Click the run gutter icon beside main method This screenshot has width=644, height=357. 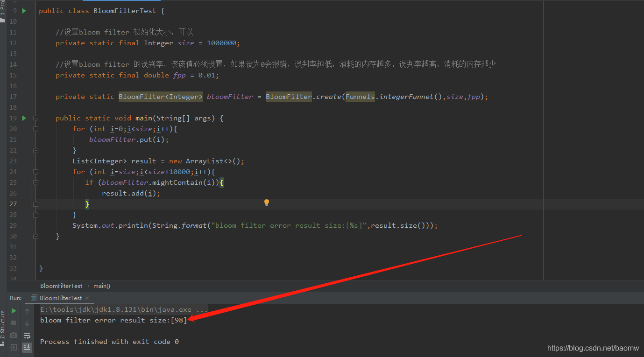24,118
